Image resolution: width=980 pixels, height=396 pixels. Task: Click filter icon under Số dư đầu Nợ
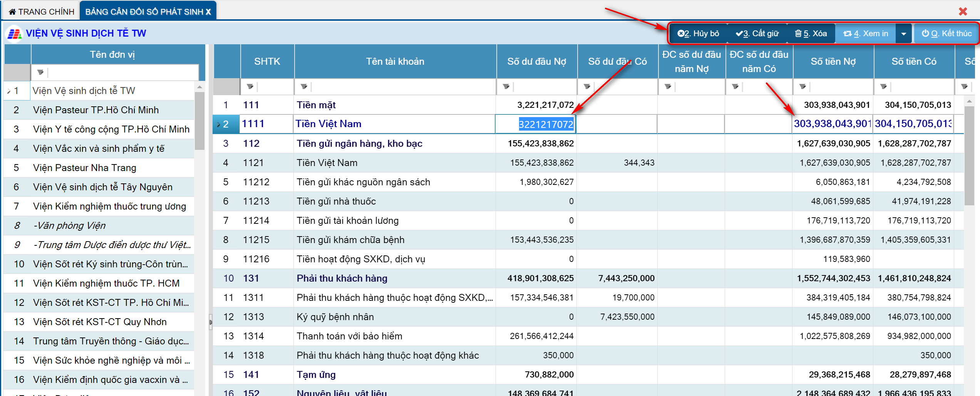pyautogui.click(x=506, y=87)
